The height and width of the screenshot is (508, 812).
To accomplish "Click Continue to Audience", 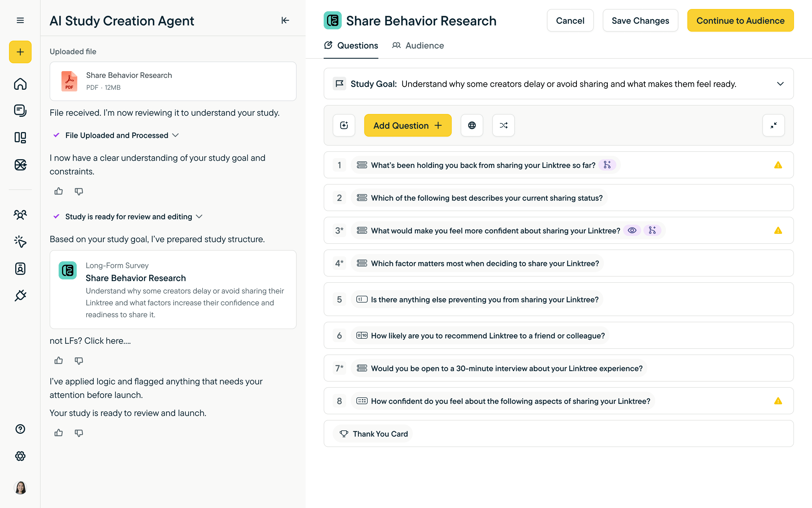I will (740, 21).
